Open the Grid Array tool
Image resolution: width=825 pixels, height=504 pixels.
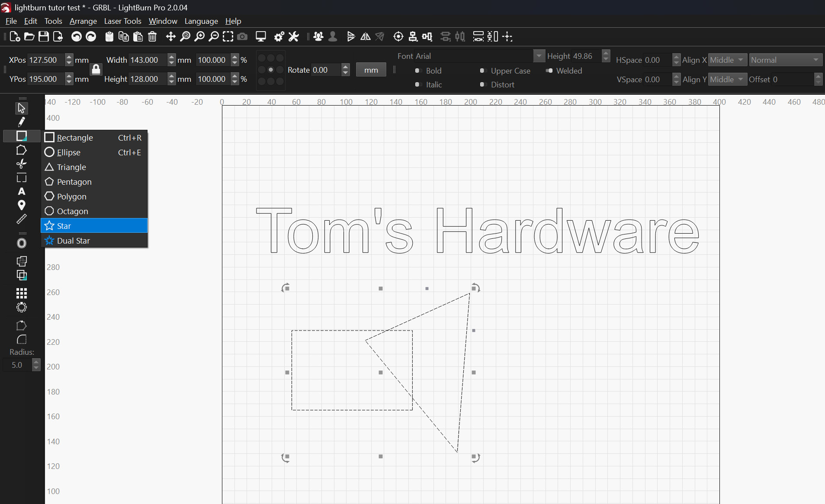(x=21, y=293)
